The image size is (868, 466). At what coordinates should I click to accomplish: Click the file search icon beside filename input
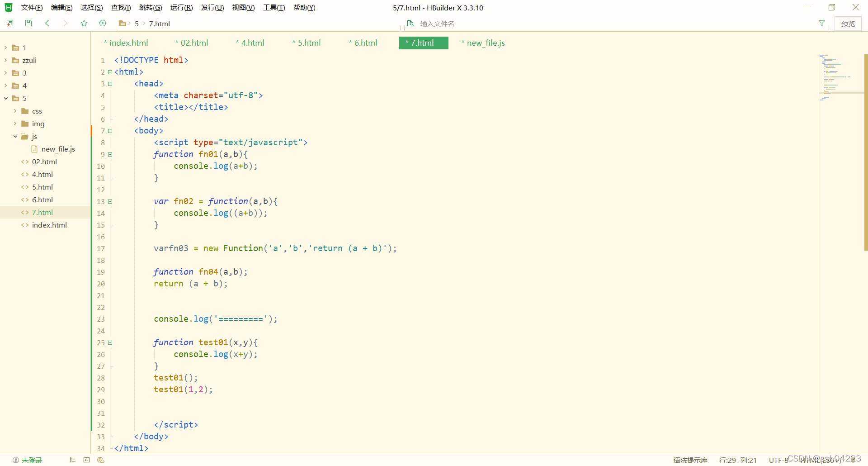[x=410, y=24]
